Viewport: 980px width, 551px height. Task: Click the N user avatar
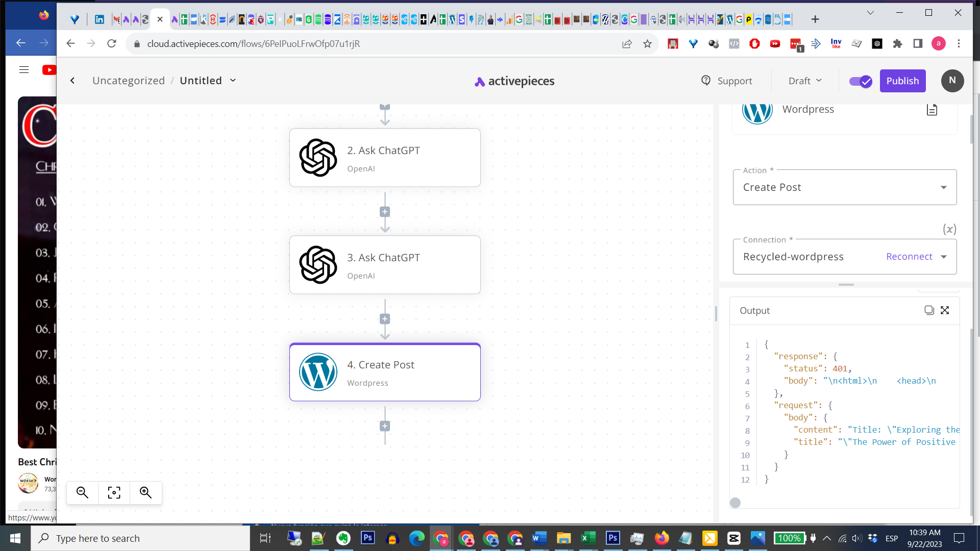[x=952, y=81]
